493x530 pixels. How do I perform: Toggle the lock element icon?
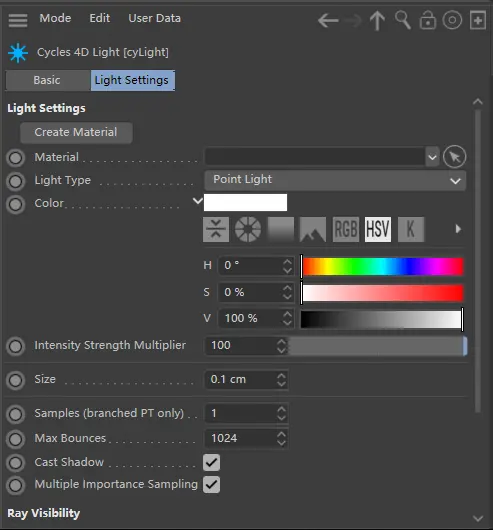point(428,20)
